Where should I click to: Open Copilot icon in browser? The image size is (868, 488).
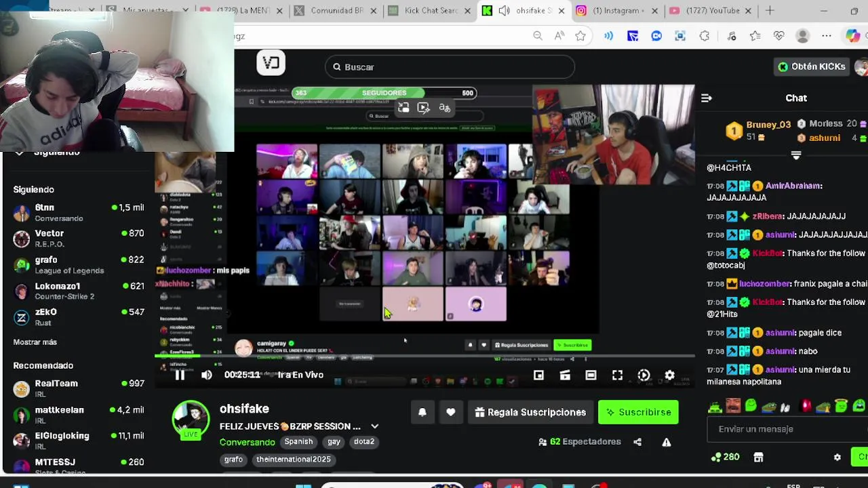[x=853, y=36]
